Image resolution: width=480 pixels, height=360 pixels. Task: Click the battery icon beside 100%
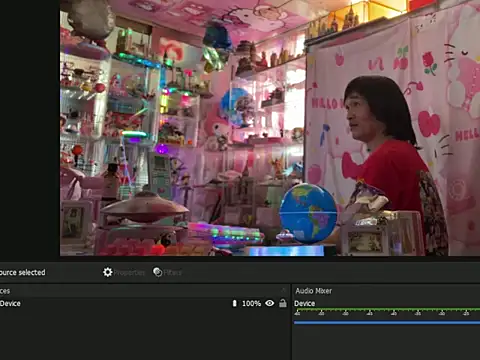point(234,303)
